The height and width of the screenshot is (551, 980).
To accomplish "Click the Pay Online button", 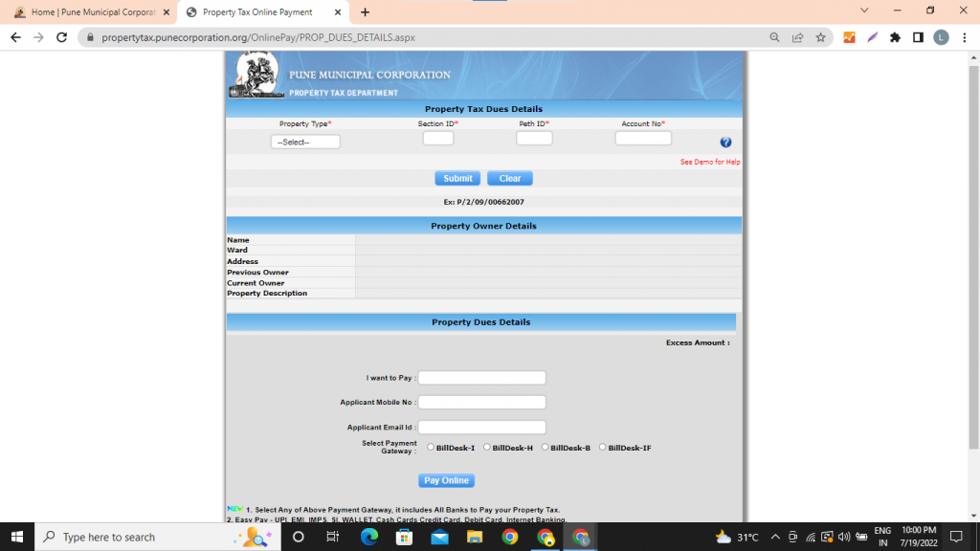I will (x=446, y=480).
